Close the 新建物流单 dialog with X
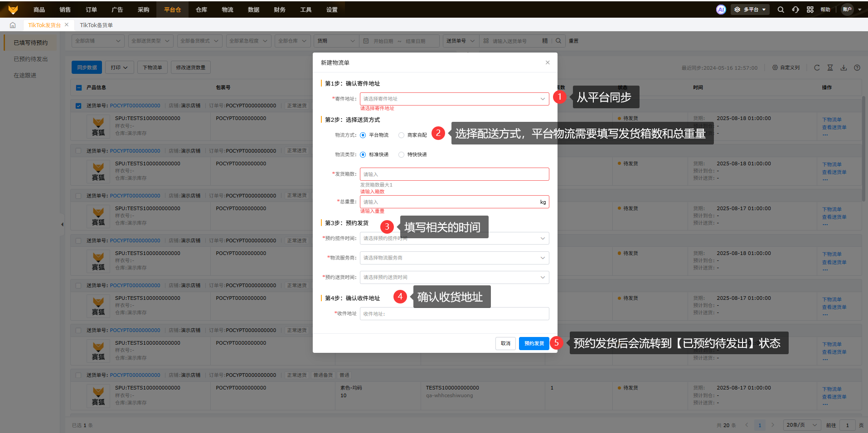 (548, 63)
